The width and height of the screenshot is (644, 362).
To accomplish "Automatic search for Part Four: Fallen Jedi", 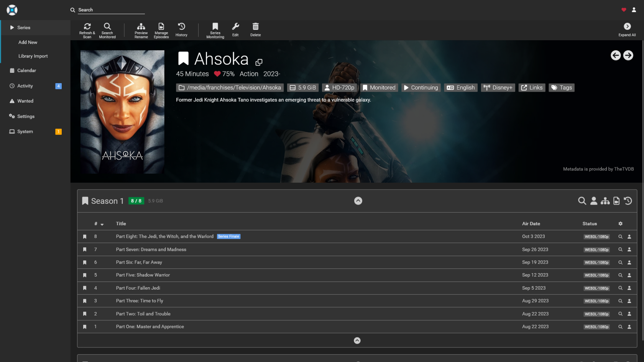I will [620, 288].
